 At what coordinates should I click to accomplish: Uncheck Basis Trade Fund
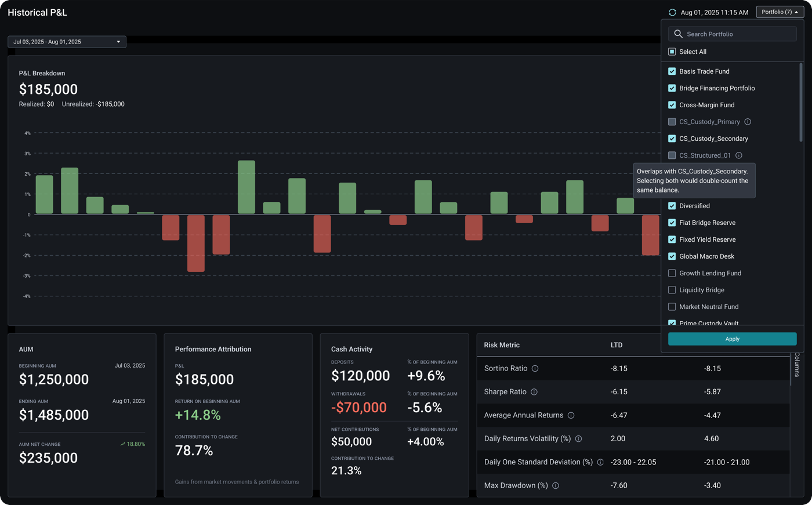coord(672,71)
